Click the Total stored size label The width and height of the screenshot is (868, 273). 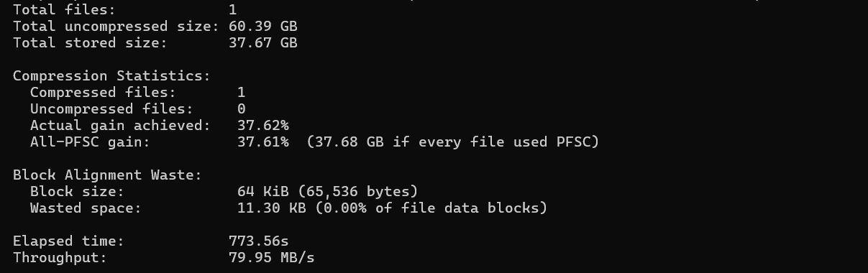tap(90, 43)
